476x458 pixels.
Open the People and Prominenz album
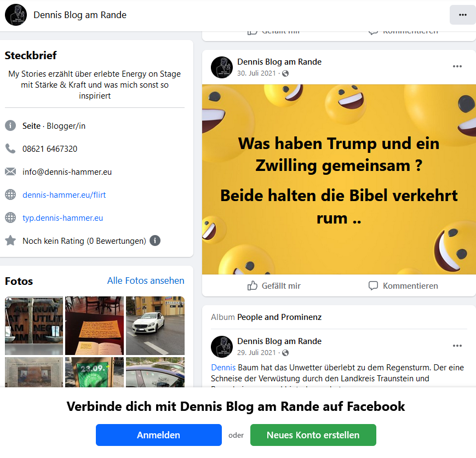279,317
